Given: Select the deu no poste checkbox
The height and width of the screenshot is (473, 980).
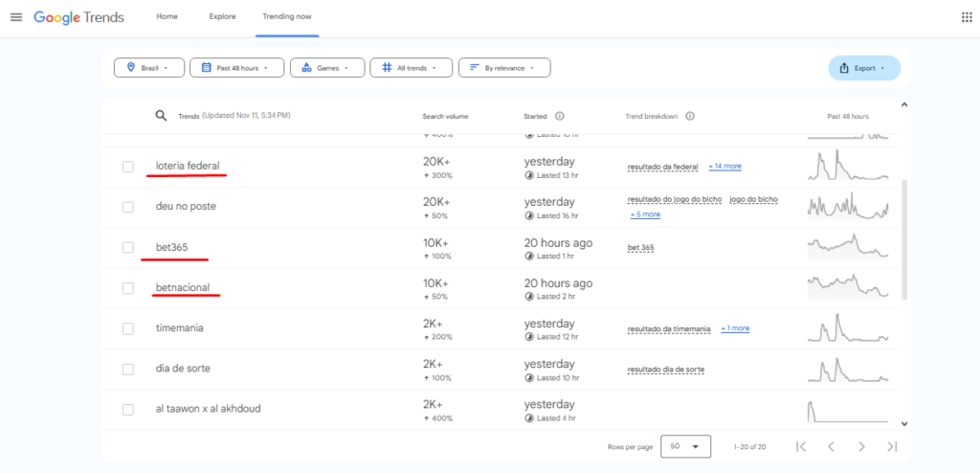Looking at the screenshot, I should point(128,207).
